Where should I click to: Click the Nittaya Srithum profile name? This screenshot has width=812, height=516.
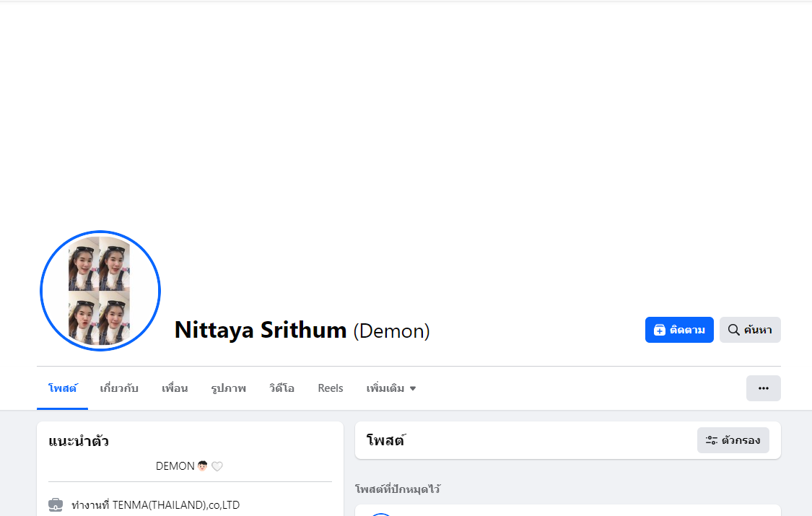261,330
